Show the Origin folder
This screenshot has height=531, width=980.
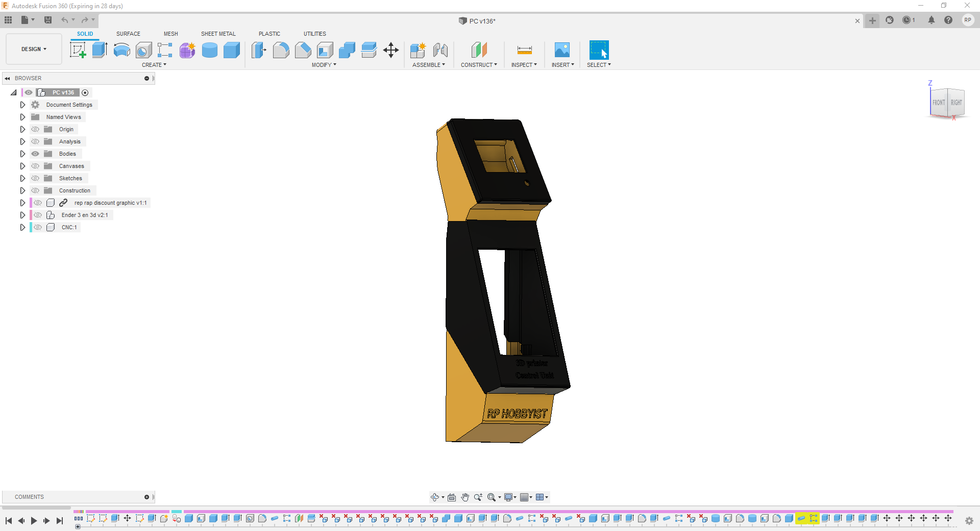[35, 129]
